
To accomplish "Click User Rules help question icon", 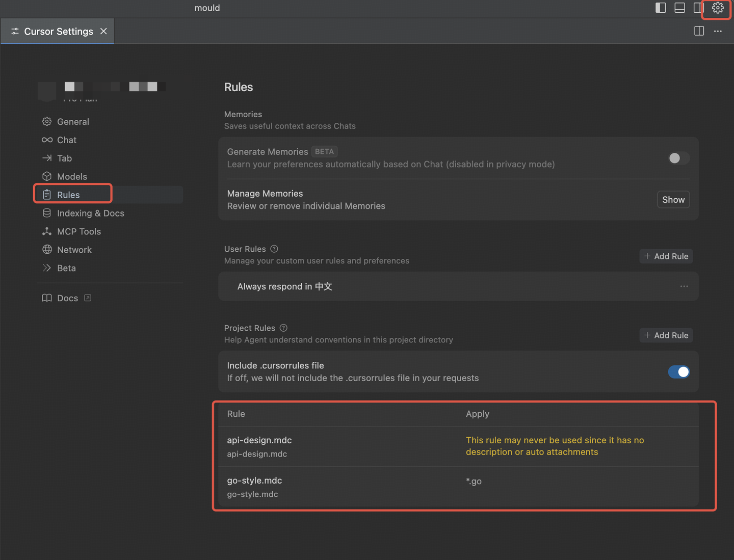I will (x=274, y=249).
